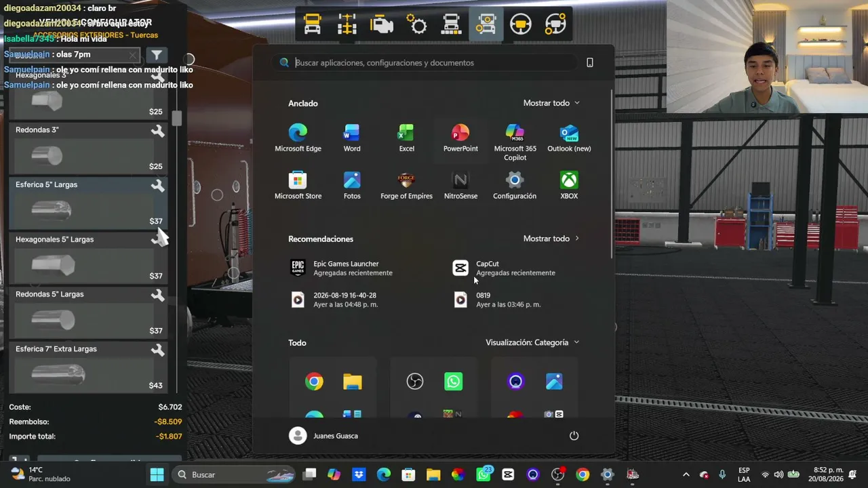Open Dropbox from the taskbar

click(359, 474)
